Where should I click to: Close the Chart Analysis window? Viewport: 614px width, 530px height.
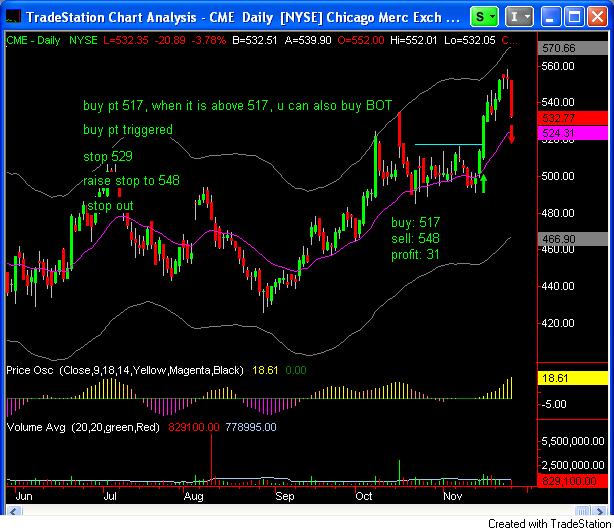point(598,17)
